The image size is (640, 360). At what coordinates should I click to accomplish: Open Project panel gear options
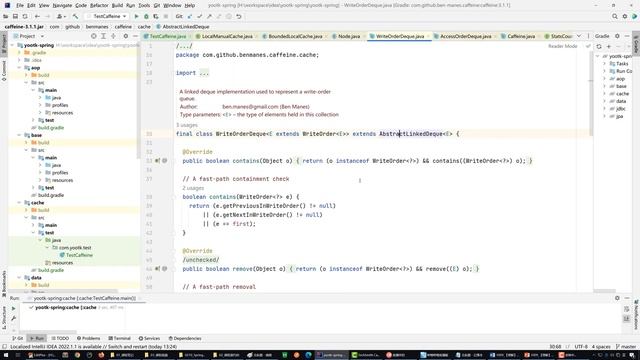pos(125,36)
